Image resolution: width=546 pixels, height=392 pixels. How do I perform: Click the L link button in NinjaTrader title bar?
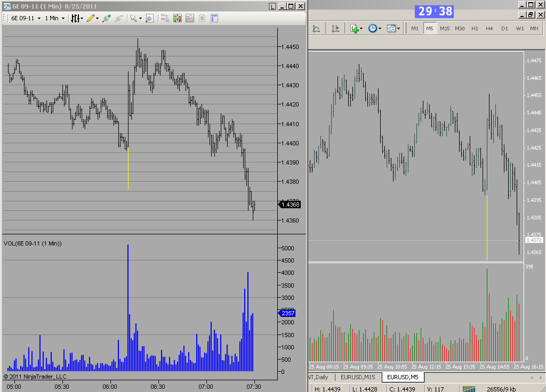(x=272, y=6)
